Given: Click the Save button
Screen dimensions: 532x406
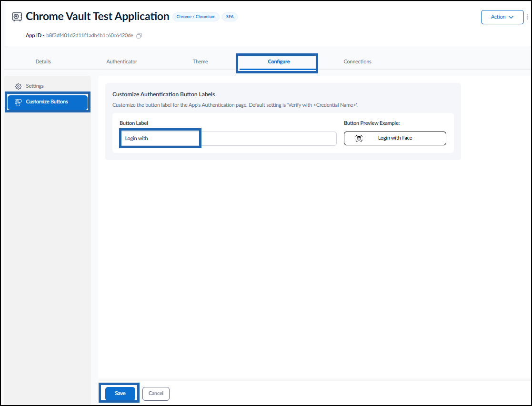Looking at the screenshot, I should pyautogui.click(x=120, y=394).
